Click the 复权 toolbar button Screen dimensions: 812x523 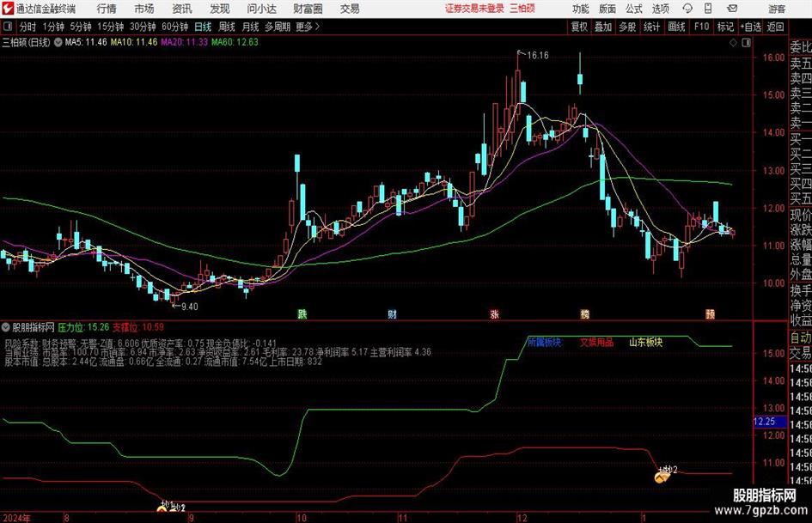pyautogui.click(x=579, y=27)
